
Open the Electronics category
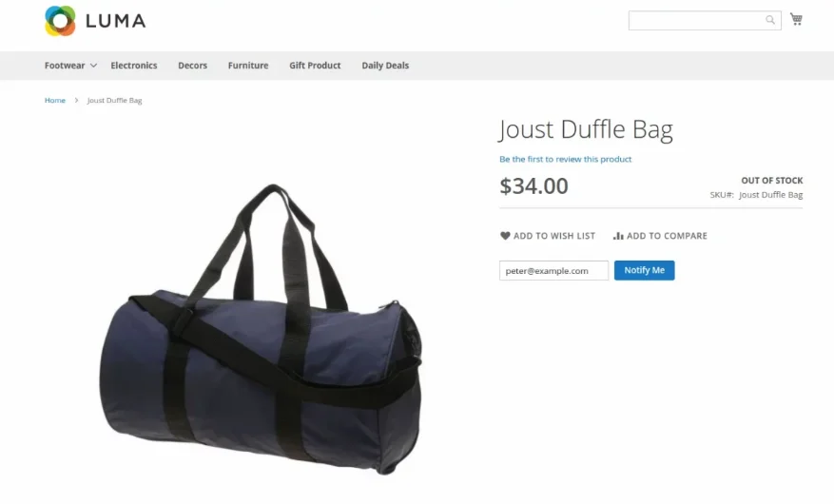click(x=133, y=66)
